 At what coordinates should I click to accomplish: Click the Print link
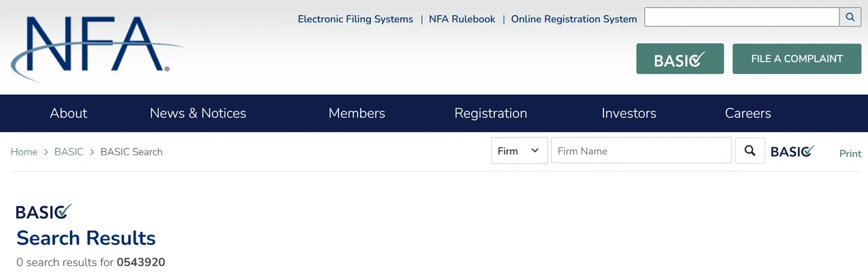[x=850, y=153]
